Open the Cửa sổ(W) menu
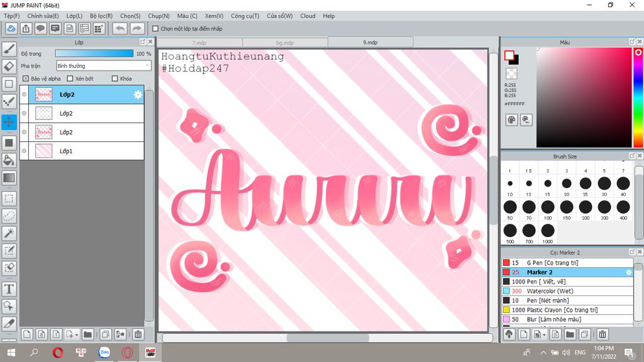The image size is (644, 362). (280, 16)
